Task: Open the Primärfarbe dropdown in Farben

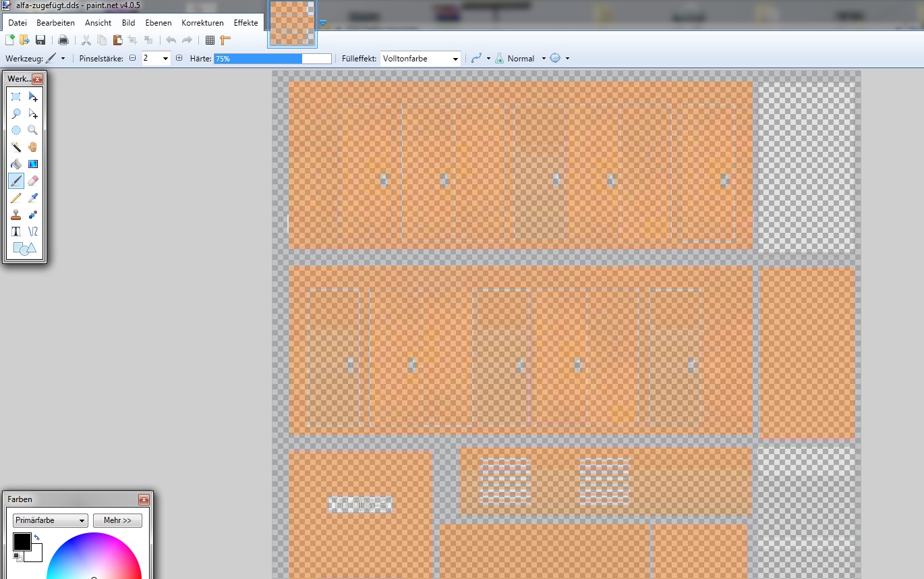Action: tap(51, 520)
